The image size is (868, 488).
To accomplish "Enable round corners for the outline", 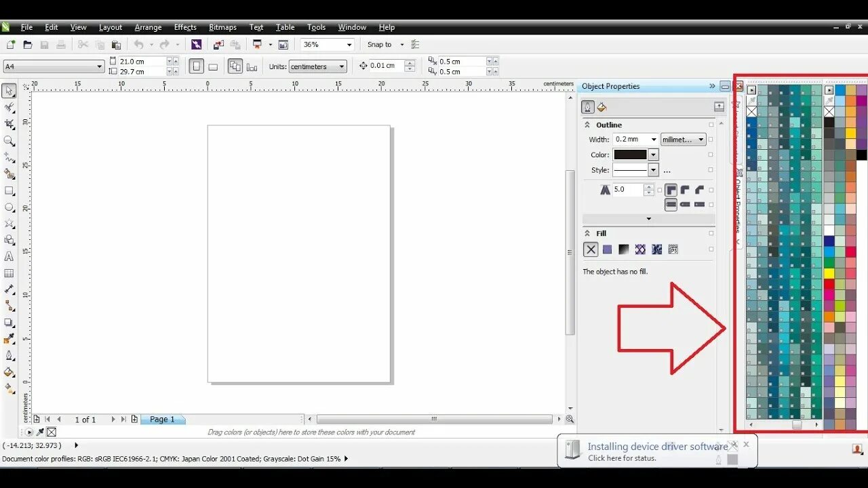I will 685,190.
